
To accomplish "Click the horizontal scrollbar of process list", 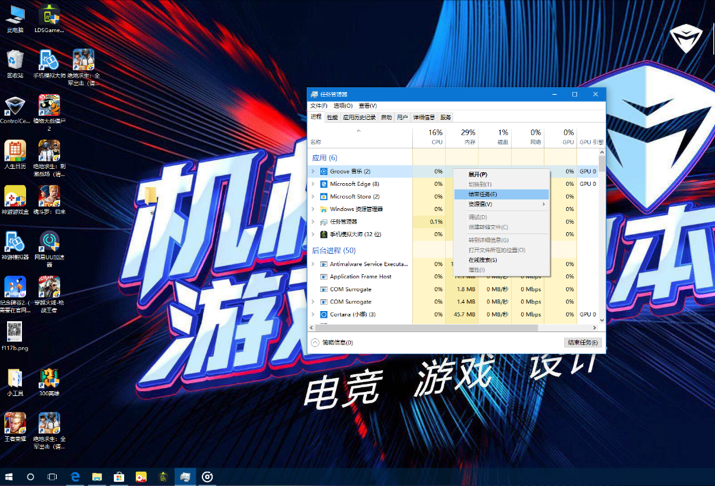I will tap(453, 327).
